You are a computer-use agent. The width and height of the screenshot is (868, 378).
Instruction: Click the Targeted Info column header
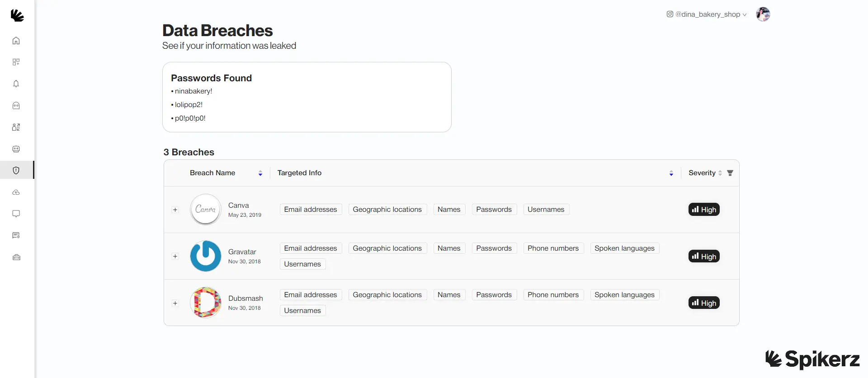(299, 173)
